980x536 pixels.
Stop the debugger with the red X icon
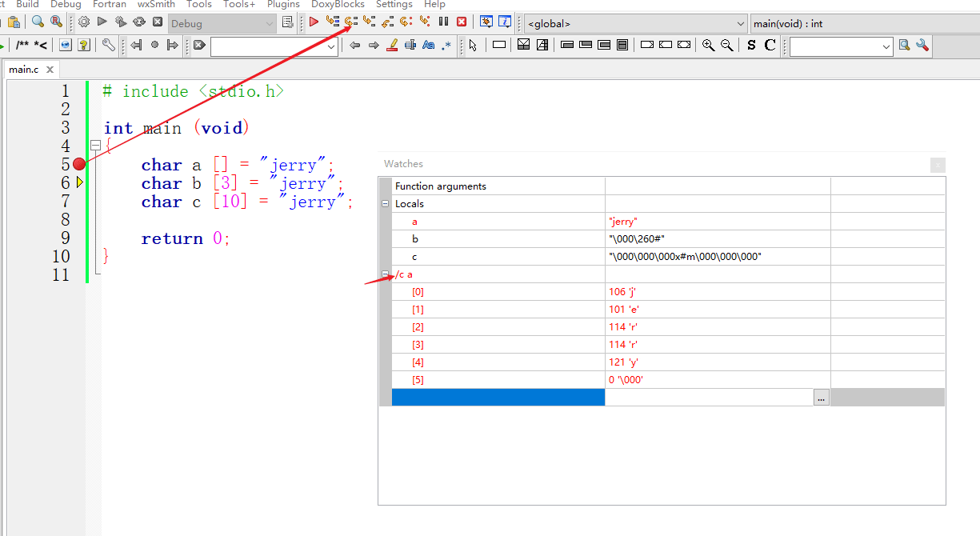462,22
